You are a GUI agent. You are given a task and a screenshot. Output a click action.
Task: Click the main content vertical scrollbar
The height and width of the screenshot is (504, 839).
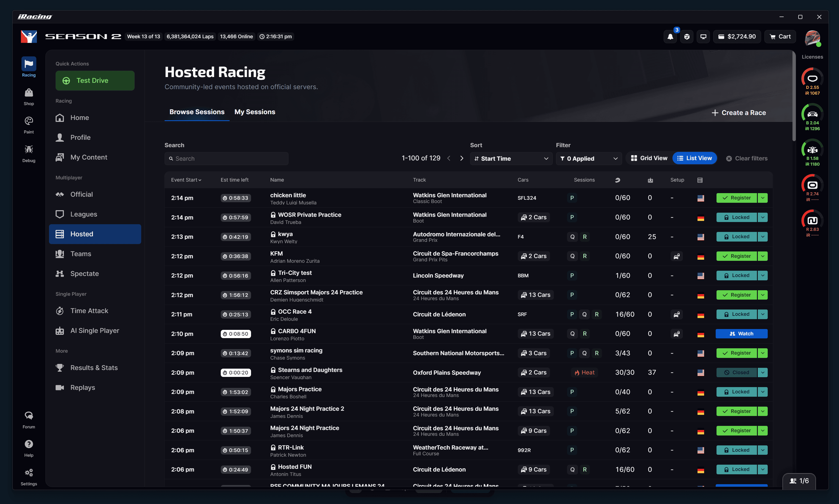click(x=794, y=96)
